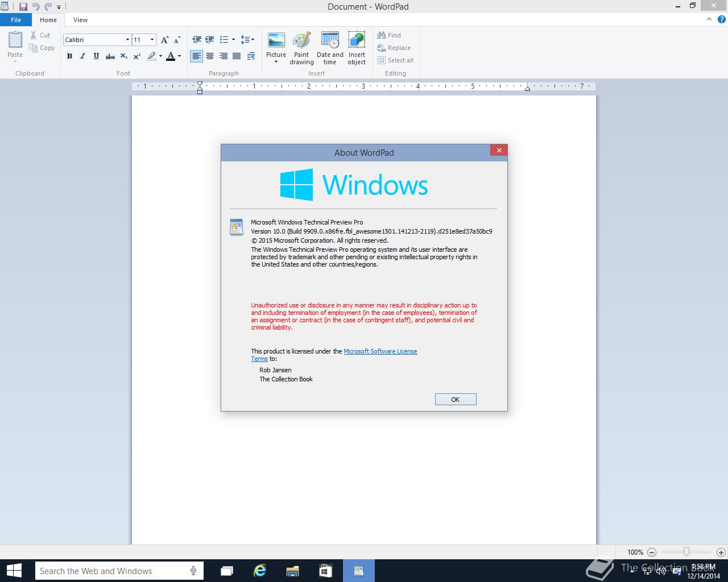
Task: Open WordPad Help question mark icon
Action: (721, 19)
